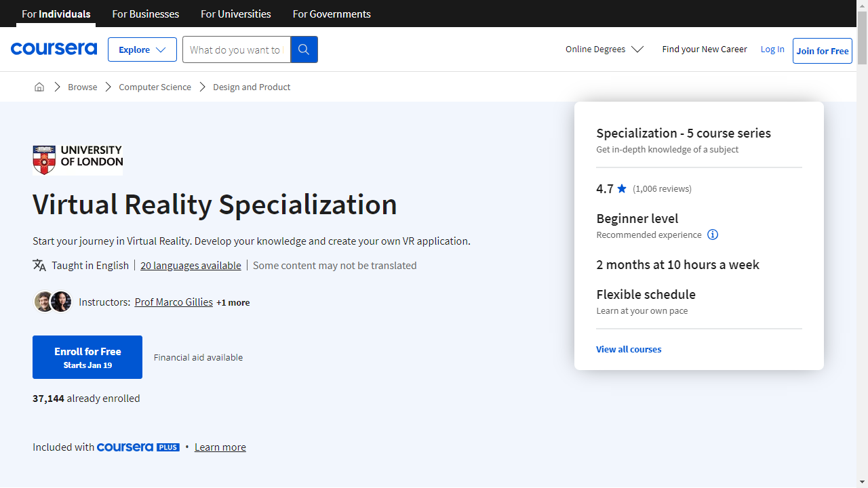This screenshot has width=868, height=488.
Task: Click the University of London logo
Action: pyautogui.click(x=78, y=160)
